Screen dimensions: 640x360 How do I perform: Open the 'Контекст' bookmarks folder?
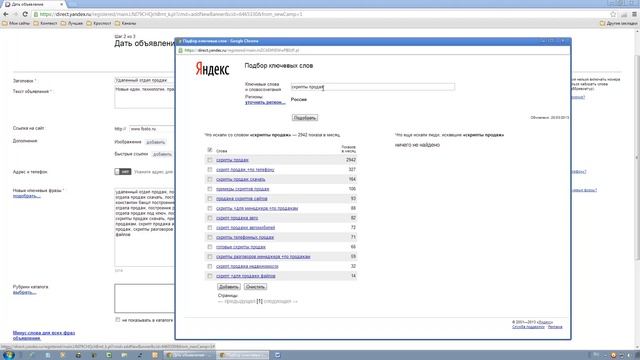pos(45,24)
